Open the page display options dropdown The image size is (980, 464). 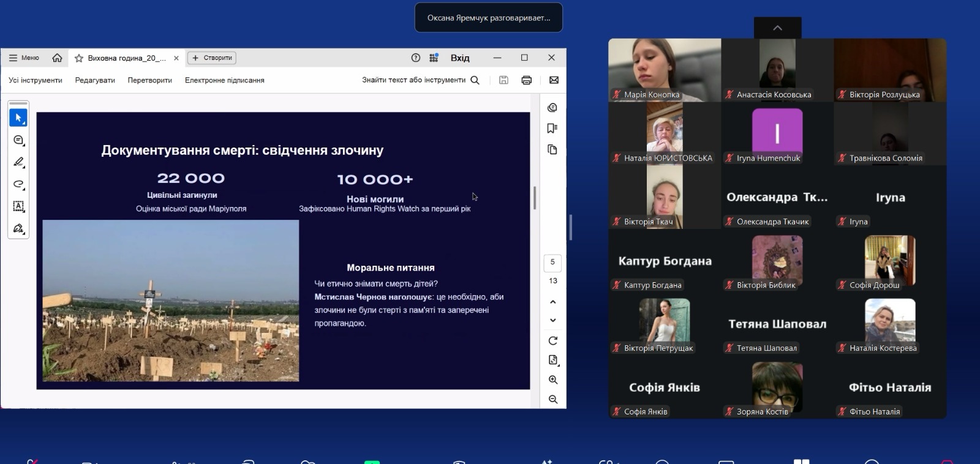552,360
